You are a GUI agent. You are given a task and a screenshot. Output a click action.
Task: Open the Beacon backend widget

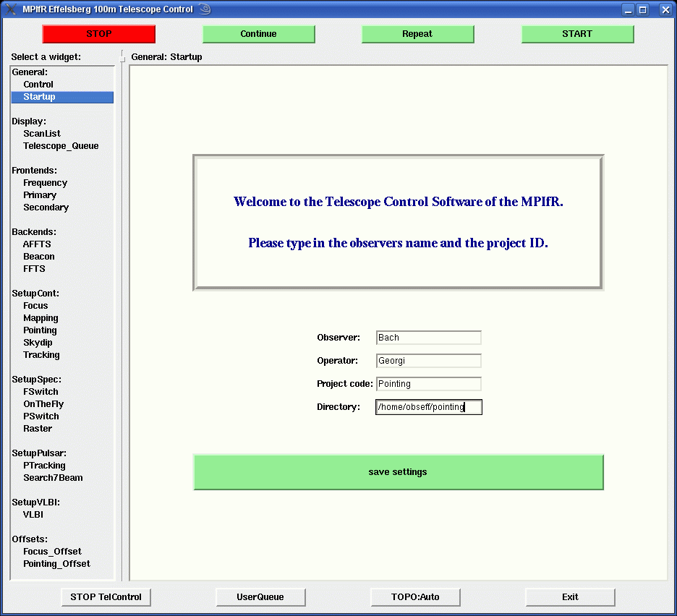point(39,257)
